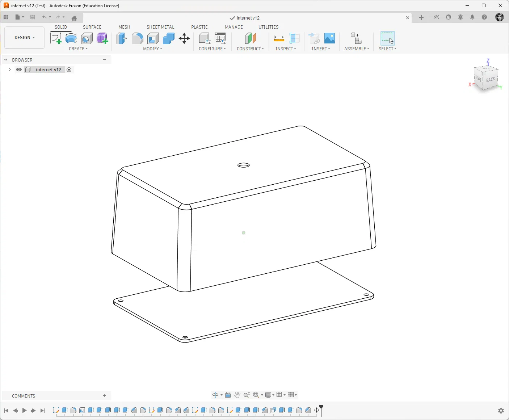Image resolution: width=509 pixels, height=420 pixels.
Task: Switch to the SURFACE tab
Action: [92, 27]
